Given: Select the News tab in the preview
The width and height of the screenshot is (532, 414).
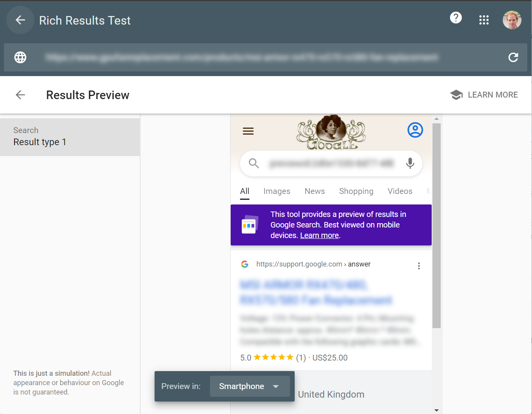Looking at the screenshot, I should [315, 191].
